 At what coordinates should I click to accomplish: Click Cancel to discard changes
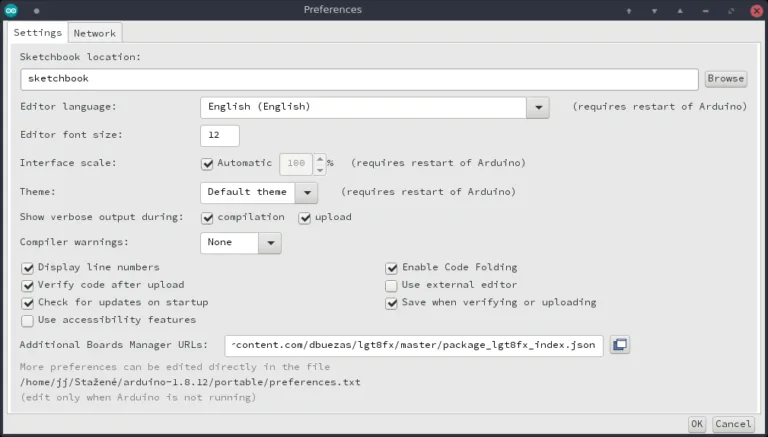[x=733, y=424]
